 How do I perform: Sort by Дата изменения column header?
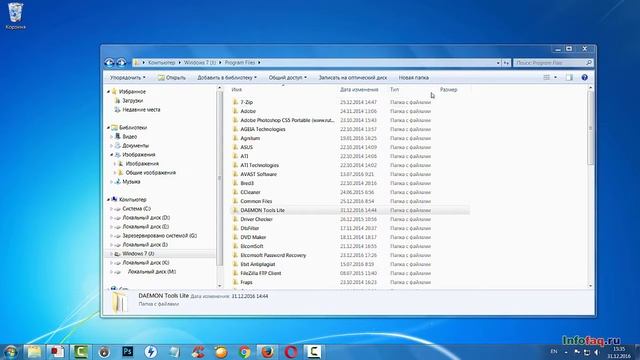pos(359,89)
